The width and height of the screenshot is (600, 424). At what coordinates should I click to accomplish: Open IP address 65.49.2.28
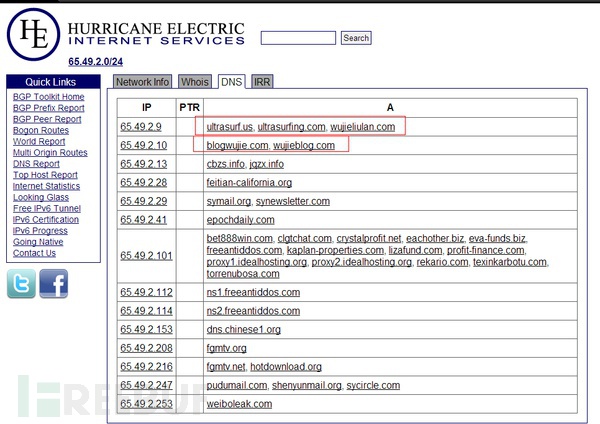point(143,183)
